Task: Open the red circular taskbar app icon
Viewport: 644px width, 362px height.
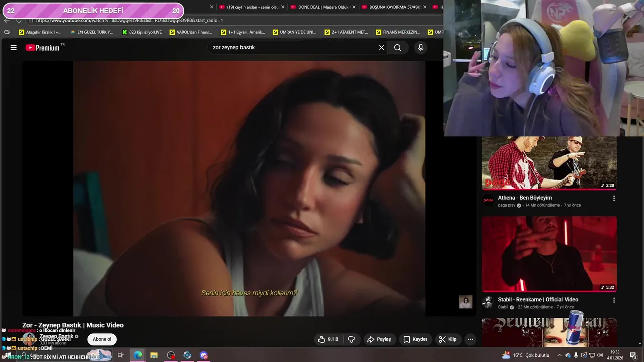Action: [x=171, y=355]
